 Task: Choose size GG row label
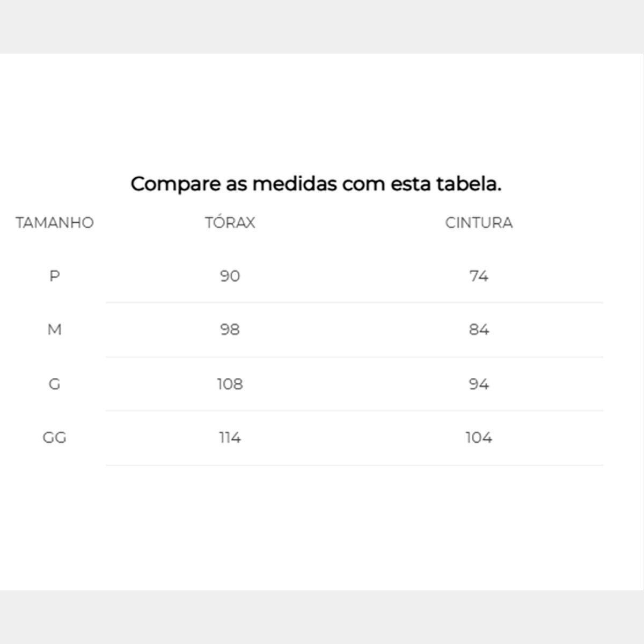[x=54, y=438]
